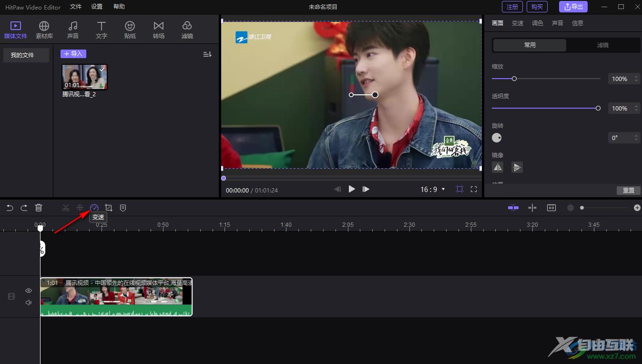Toggle the timeline magnetic snap icon
The width and height of the screenshot is (642, 364).
(513, 208)
